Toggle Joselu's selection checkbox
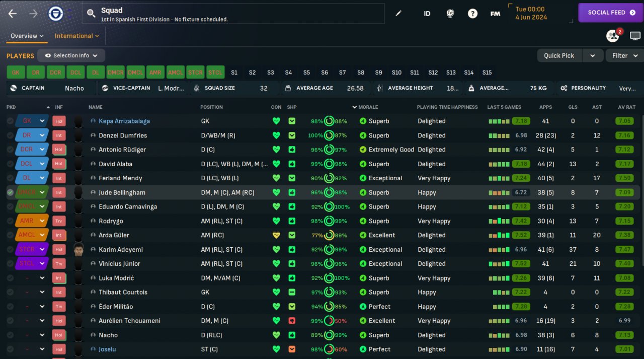The width and height of the screenshot is (644, 359). point(10,349)
